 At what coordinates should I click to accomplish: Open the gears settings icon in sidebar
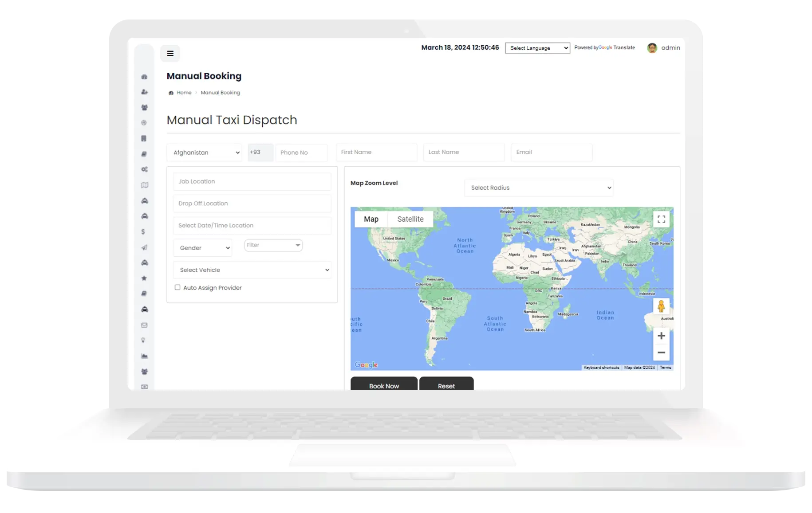click(144, 169)
